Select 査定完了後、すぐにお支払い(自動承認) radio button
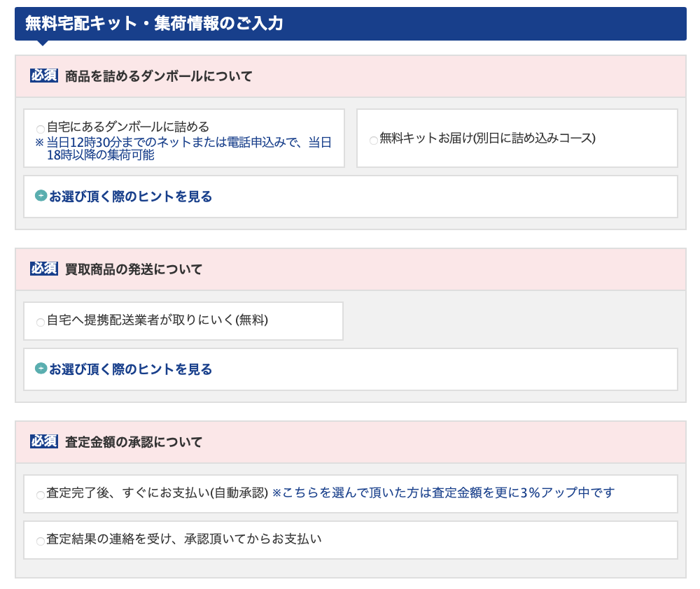This screenshot has height=589, width=700. pyautogui.click(x=40, y=495)
